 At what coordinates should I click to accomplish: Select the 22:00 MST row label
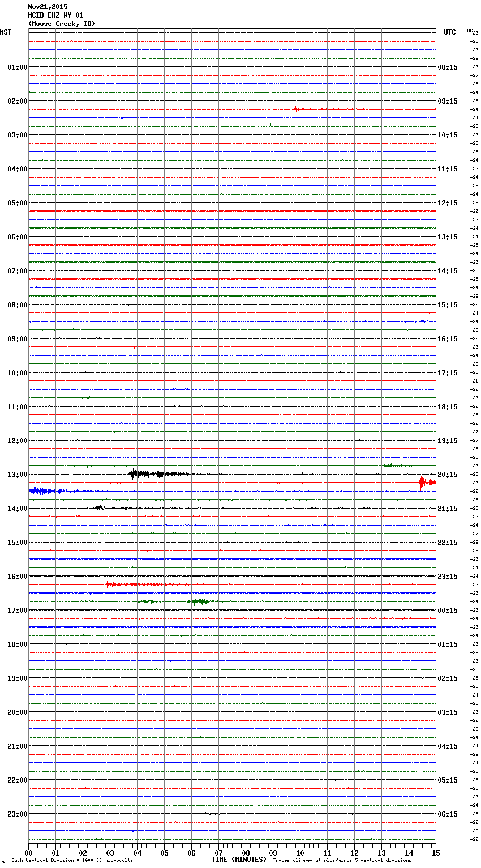click(x=17, y=780)
